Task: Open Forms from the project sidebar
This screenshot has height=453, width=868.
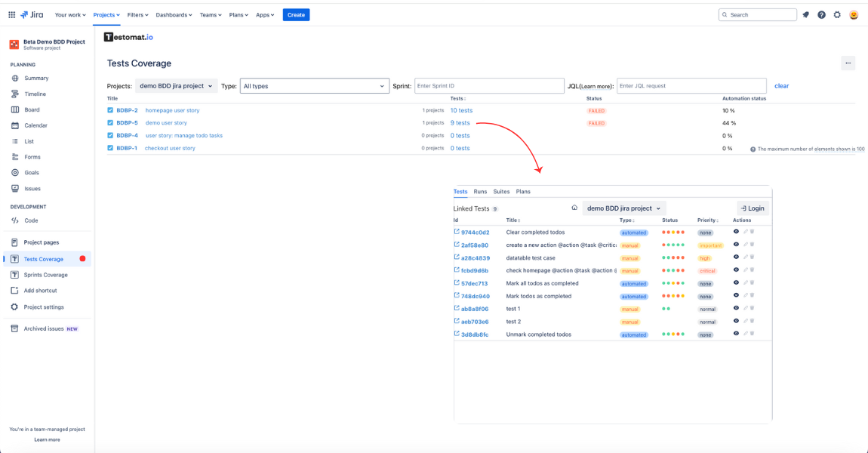Action: click(32, 157)
